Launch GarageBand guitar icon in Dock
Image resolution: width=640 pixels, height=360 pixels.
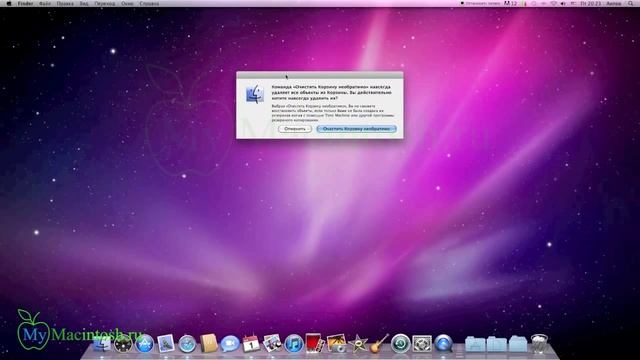(x=379, y=343)
